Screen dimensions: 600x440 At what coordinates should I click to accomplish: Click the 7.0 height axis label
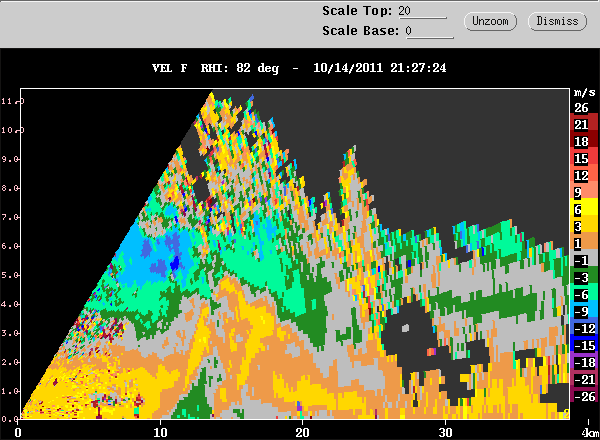tap(10, 217)
